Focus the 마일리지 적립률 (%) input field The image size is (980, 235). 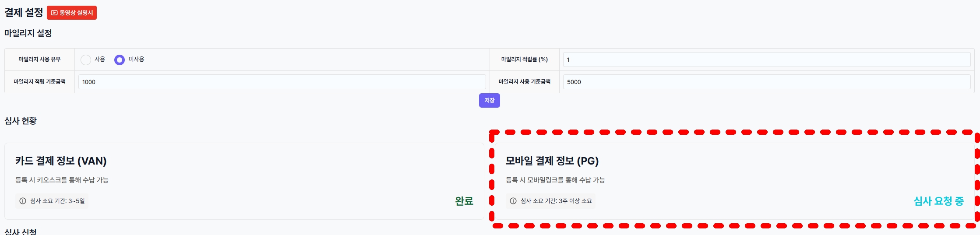pos(767,60)
